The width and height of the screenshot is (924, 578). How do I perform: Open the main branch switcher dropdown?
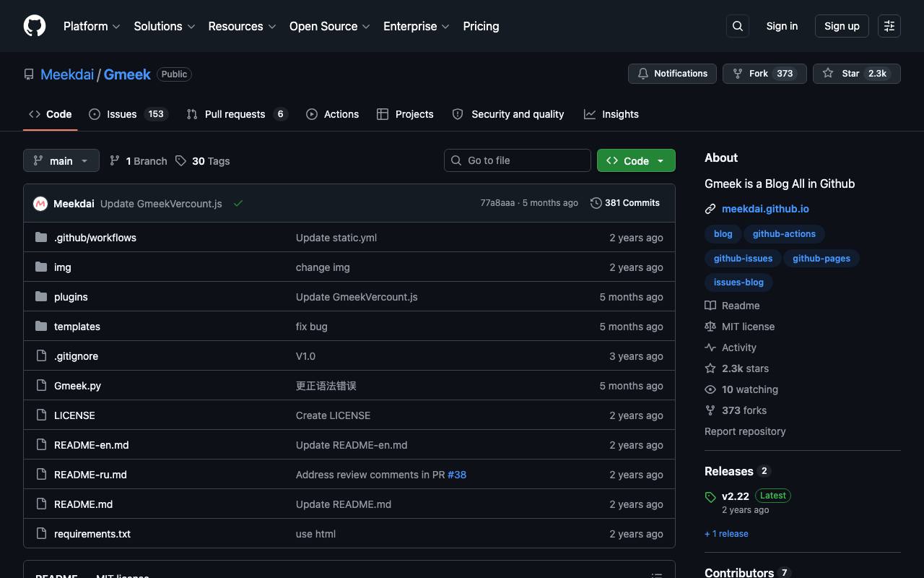pos(61,160)
